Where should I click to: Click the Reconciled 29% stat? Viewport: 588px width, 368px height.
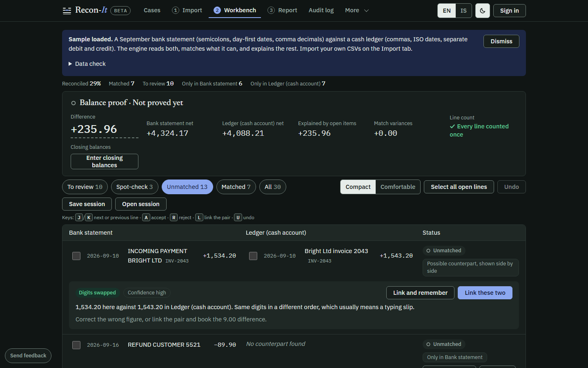(81, 83)
